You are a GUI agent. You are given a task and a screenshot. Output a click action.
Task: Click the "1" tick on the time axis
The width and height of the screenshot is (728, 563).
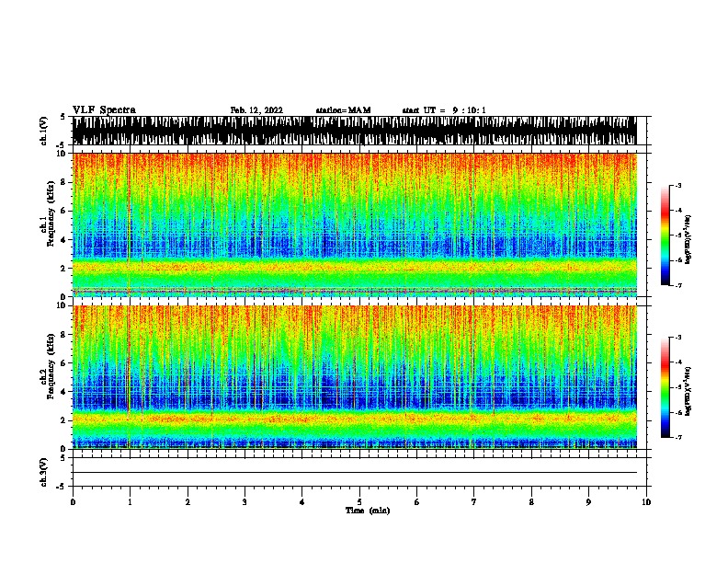pos(130,502)
